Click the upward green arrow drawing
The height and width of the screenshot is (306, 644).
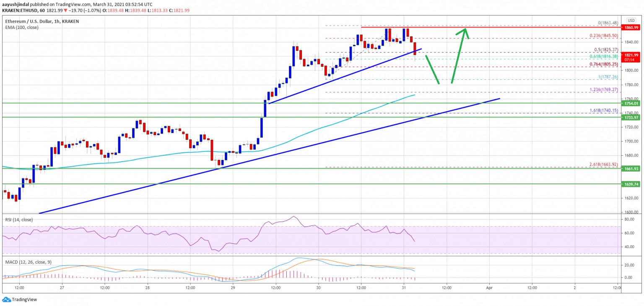pyautogui.click(x=460, y=55)
